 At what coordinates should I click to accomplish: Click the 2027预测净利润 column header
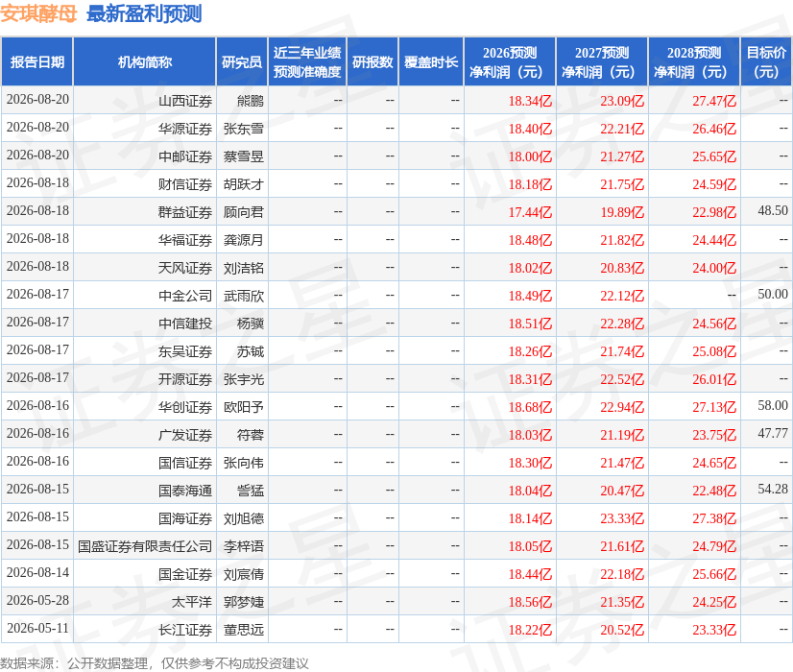[x=602, y=61]
